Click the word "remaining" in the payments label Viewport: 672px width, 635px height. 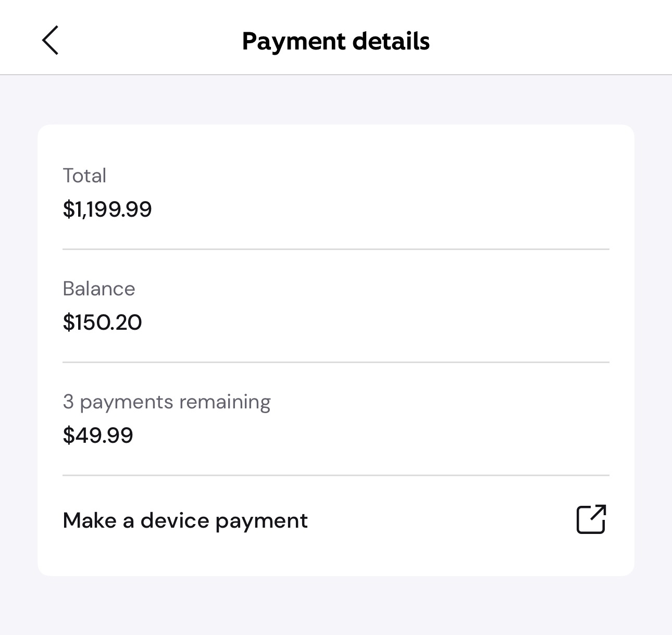(x=225, y=402)
